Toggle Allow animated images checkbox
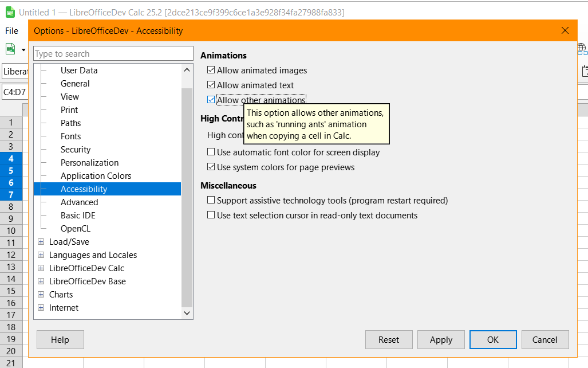Viewport: 588px width, 368px height. (211, 70)
